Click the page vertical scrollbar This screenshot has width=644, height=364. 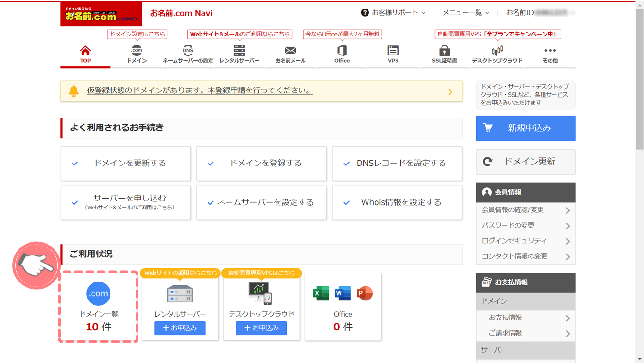click(640, 79)
